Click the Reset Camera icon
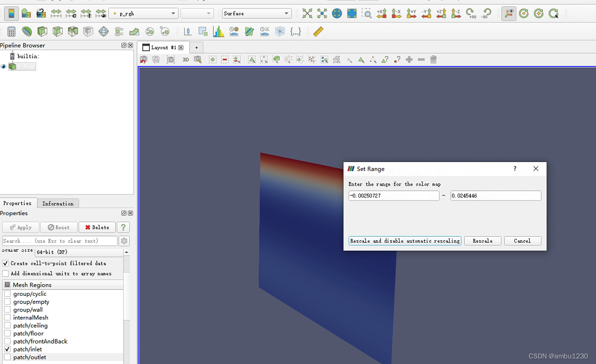 pyautogui.click(x=307, y=14)
